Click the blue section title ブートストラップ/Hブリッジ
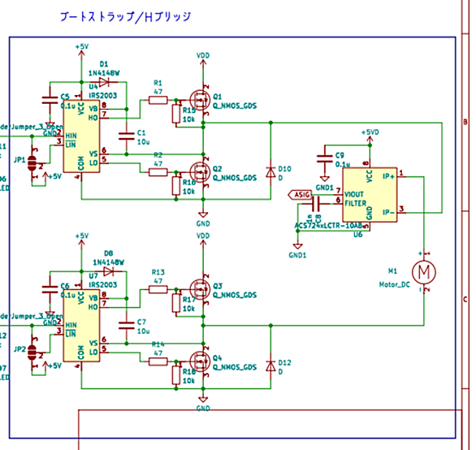Screen dimensions: 476x450 [x=126, y=17]
